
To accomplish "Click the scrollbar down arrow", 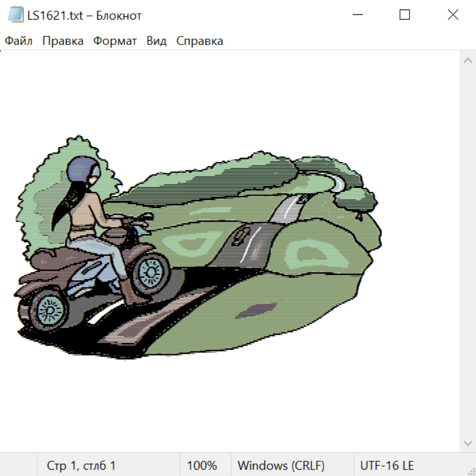I will (468, 442).
